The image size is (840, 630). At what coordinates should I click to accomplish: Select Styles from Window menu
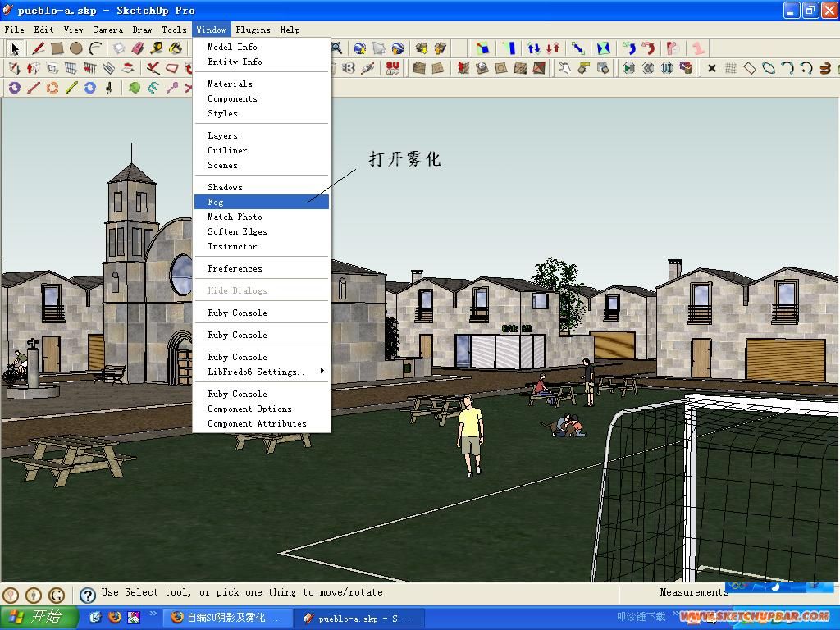point(262,113)
